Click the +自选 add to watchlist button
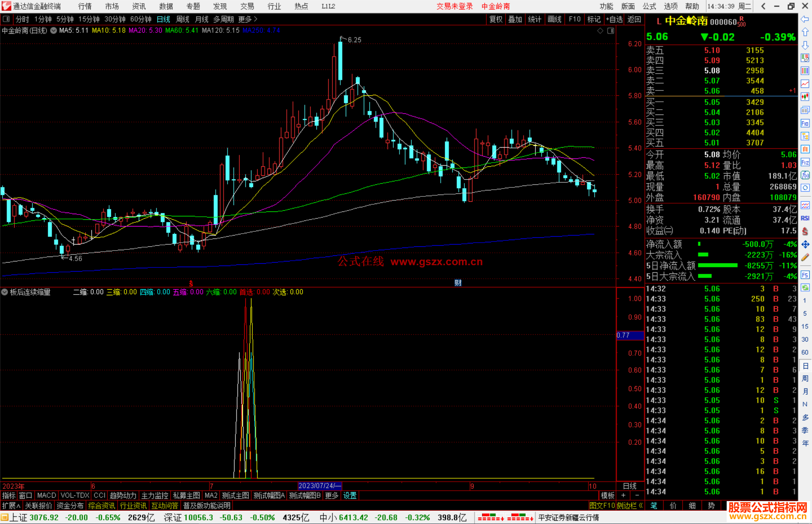812x524 pixels. 614,19
